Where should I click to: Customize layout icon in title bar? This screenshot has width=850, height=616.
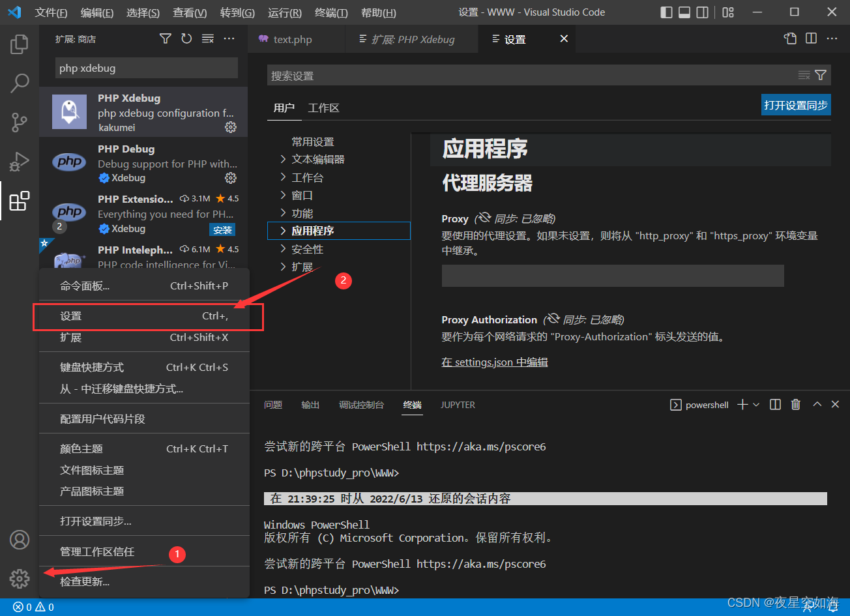coord(728,12)
